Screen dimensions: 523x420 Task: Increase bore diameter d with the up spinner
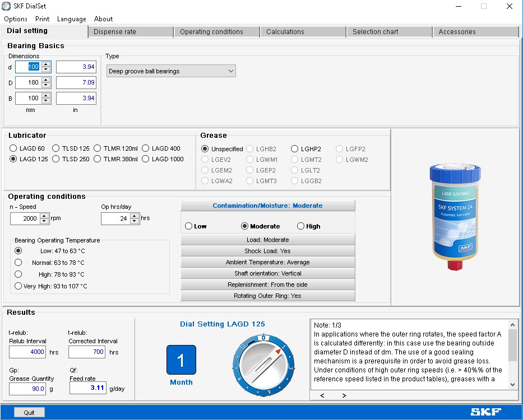46,64
